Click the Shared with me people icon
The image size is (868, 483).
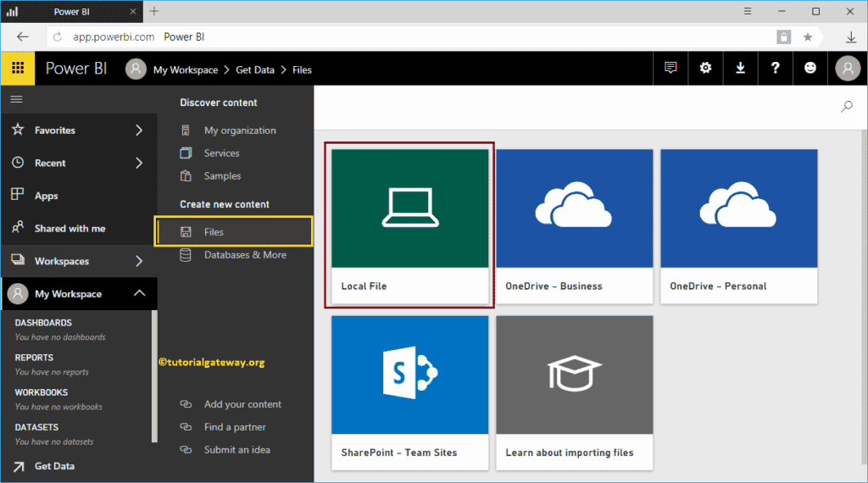coord(18,227)
